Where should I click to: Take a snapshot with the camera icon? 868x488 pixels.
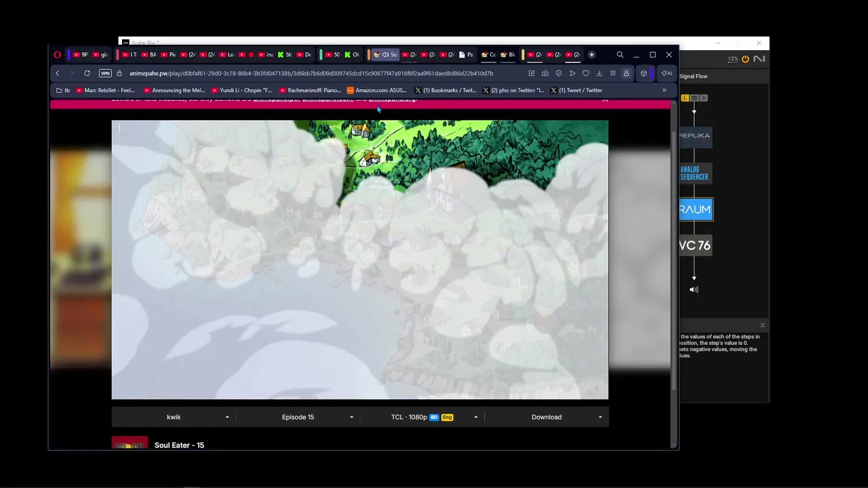coord(545,73)
